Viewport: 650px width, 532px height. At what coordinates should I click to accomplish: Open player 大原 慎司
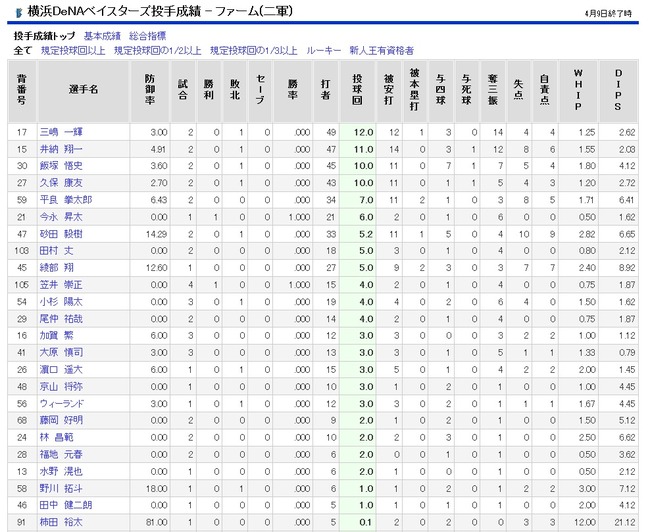[61, 352]
